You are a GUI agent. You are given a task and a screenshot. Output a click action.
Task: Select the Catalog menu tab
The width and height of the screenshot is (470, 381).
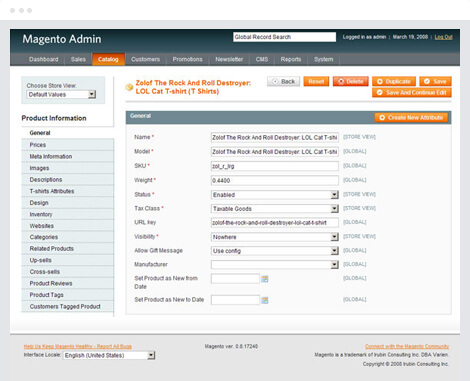tap(108, 59)
